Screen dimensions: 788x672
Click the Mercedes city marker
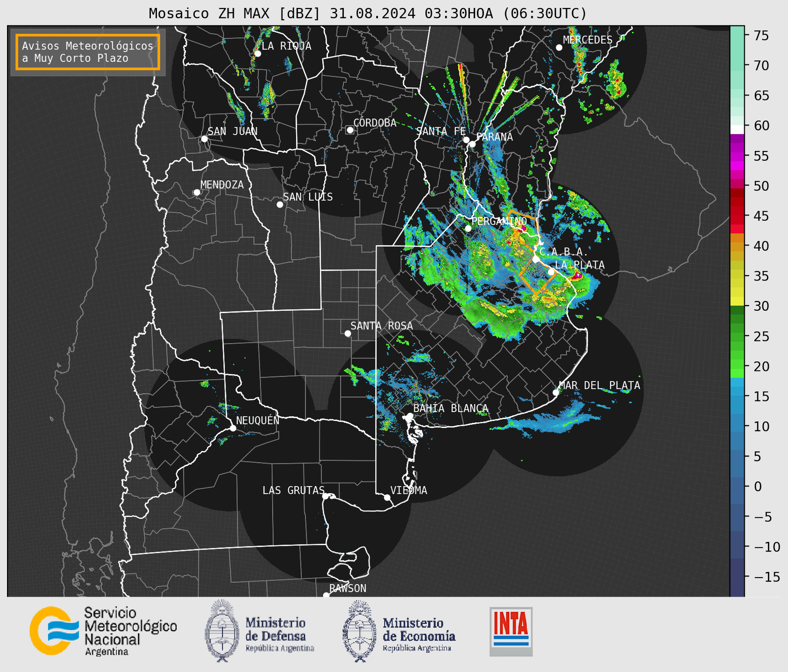[559, 48]
